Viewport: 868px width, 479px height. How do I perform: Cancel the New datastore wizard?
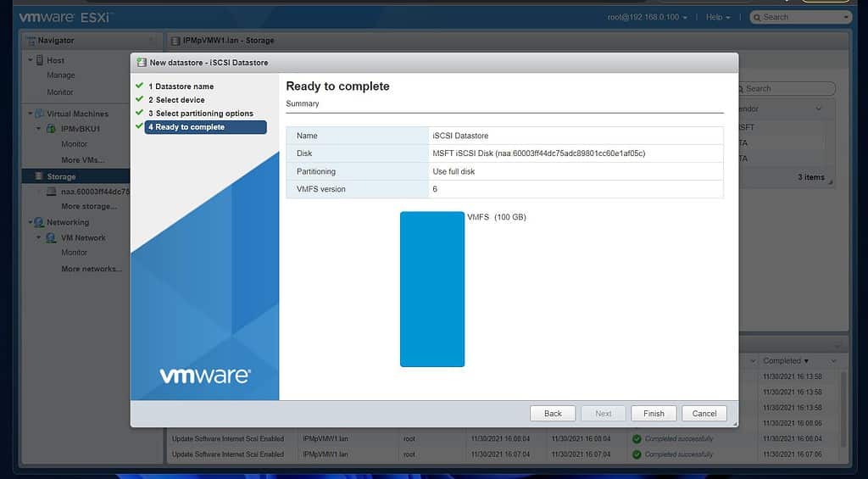pyautogui.click(x=704, y=413)
